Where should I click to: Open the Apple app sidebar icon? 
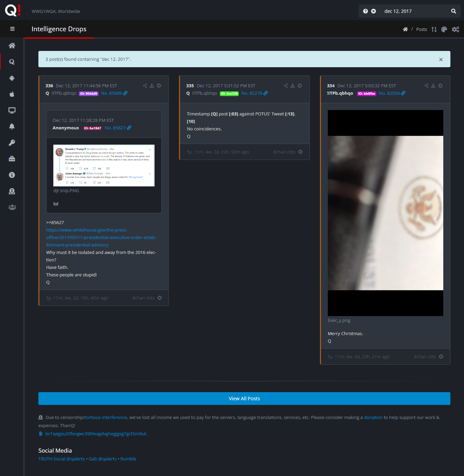coord(12,94)
